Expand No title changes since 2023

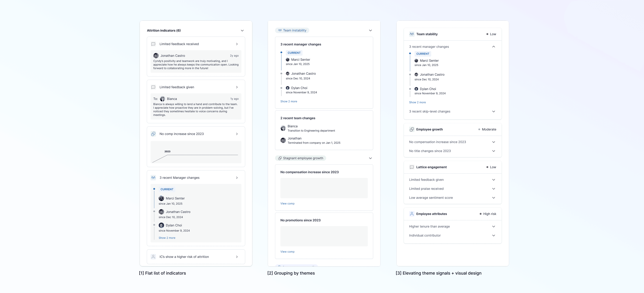494,151
